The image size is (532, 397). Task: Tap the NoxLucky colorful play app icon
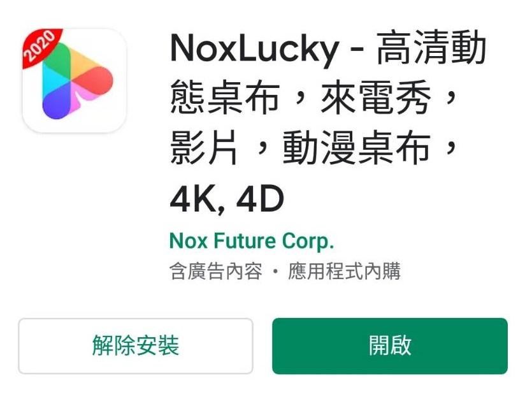point(75,81)
